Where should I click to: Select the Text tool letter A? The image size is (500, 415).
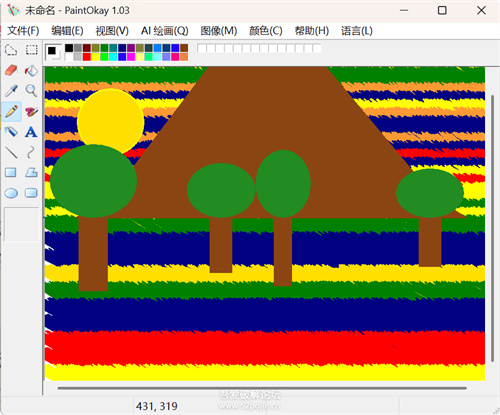31,132
